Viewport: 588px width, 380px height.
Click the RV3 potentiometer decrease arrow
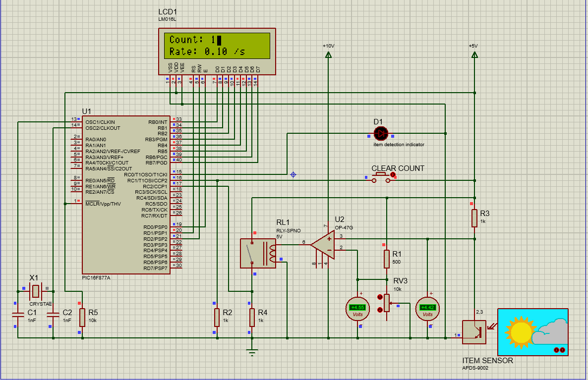click(379, 310)
